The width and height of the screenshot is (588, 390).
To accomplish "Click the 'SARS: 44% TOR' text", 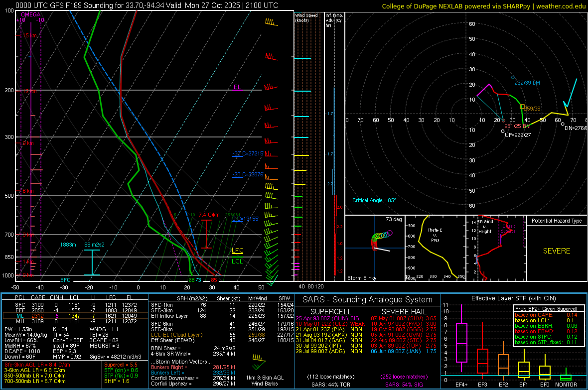I will 330,385.
